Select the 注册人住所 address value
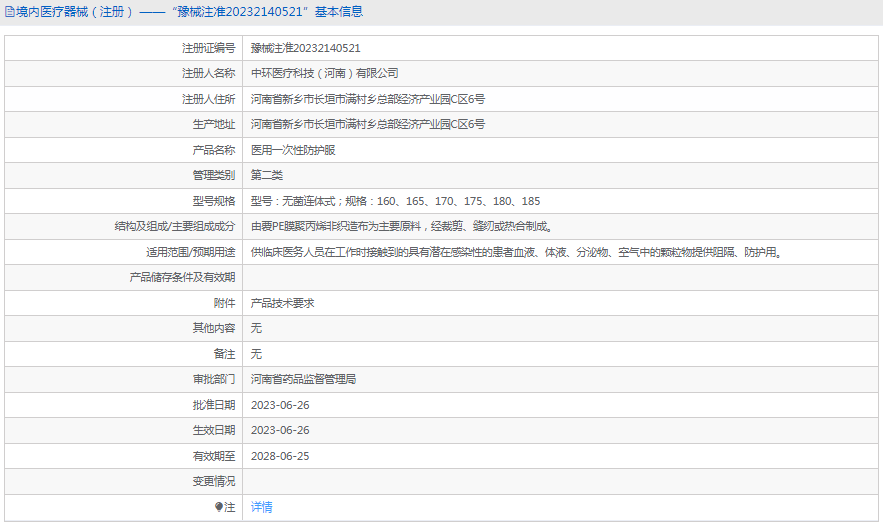The width and height of the screenshot is (883, 531). coord(368,99)
